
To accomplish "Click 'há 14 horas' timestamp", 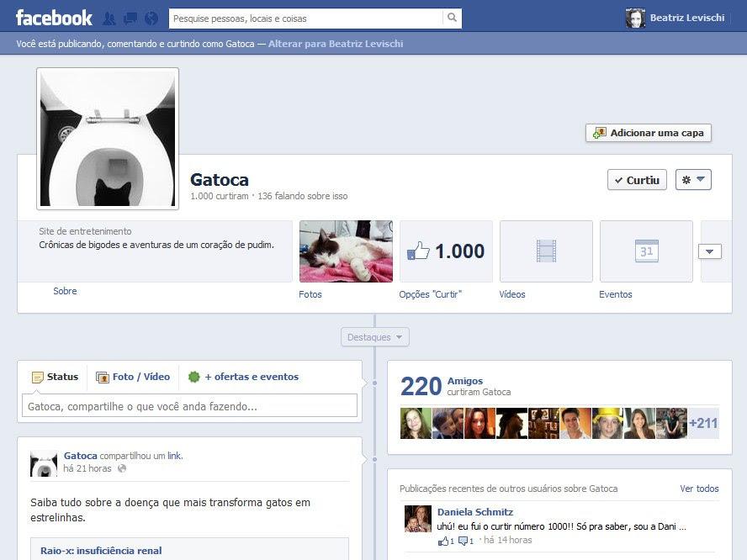I will pos(508,540).
